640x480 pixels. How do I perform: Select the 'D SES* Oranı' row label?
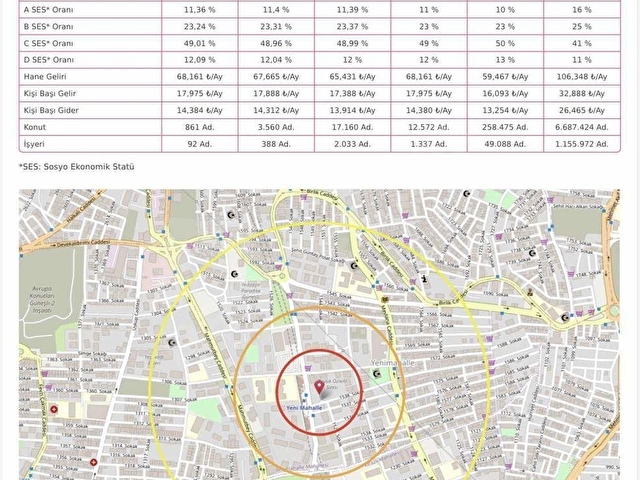49,60
